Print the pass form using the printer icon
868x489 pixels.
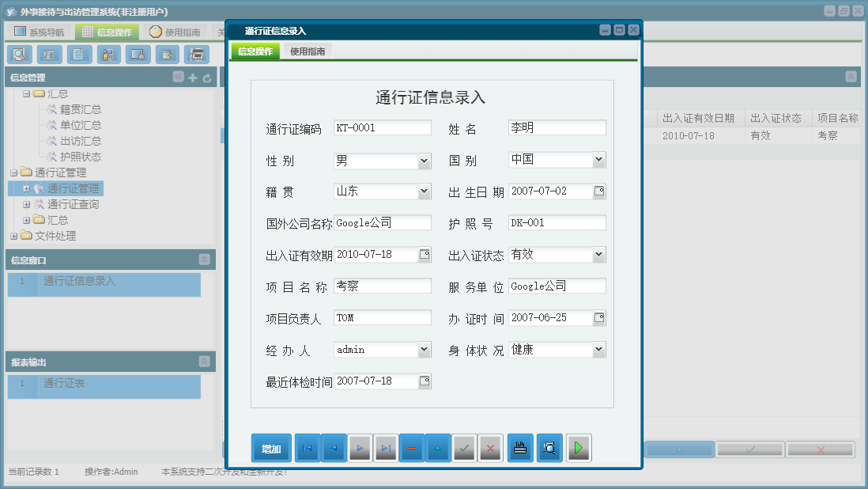point(520,448)
